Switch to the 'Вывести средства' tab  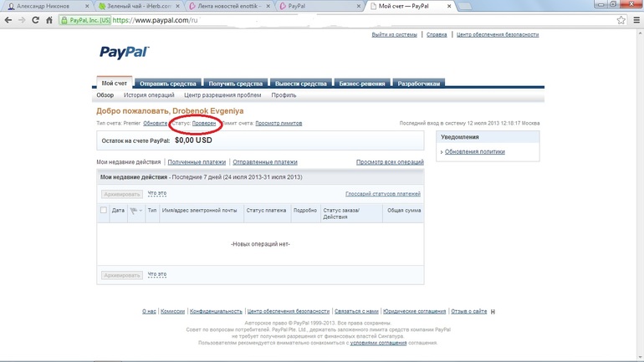[300, 84]
